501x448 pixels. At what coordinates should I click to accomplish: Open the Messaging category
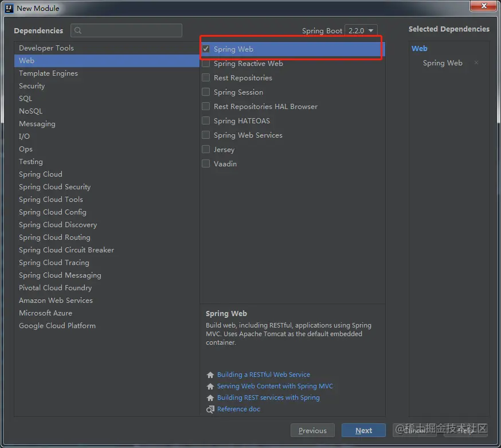(107, 124)
